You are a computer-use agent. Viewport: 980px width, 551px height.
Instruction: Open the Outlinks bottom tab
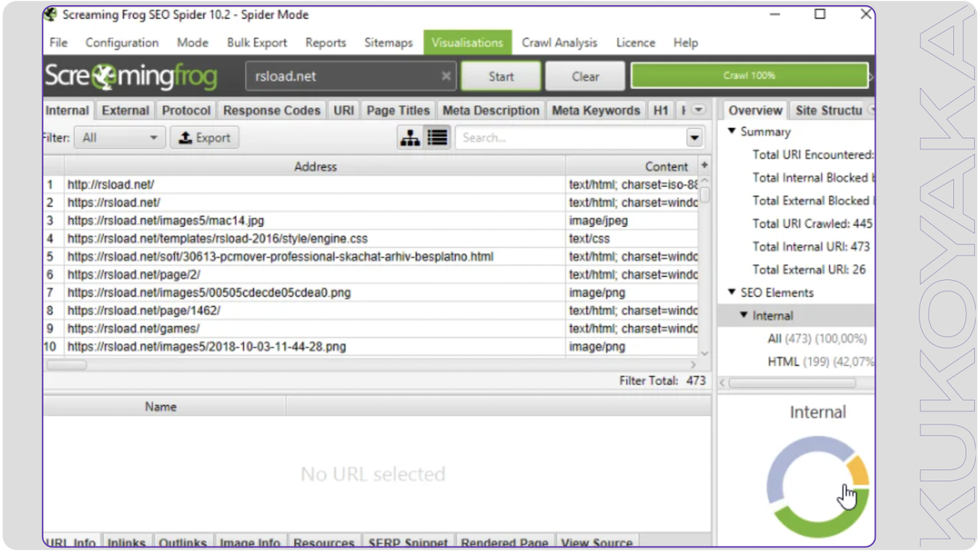click(183, 543)
